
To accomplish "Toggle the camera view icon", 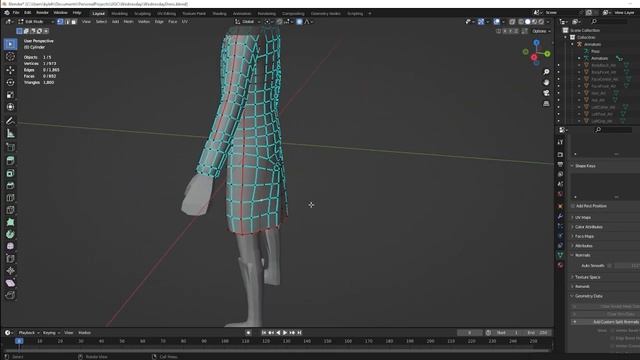I will [546, 93].
